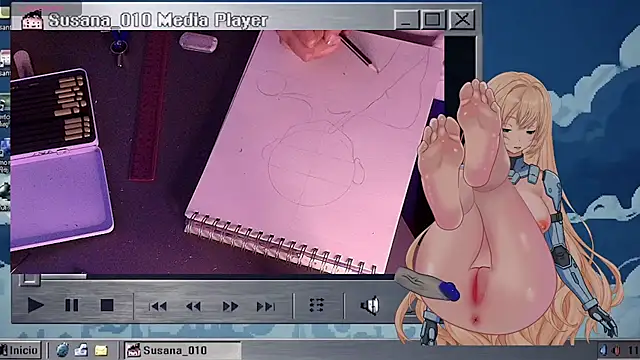Click the drawing video display area
640x360 pixels.
pos(227,152)
